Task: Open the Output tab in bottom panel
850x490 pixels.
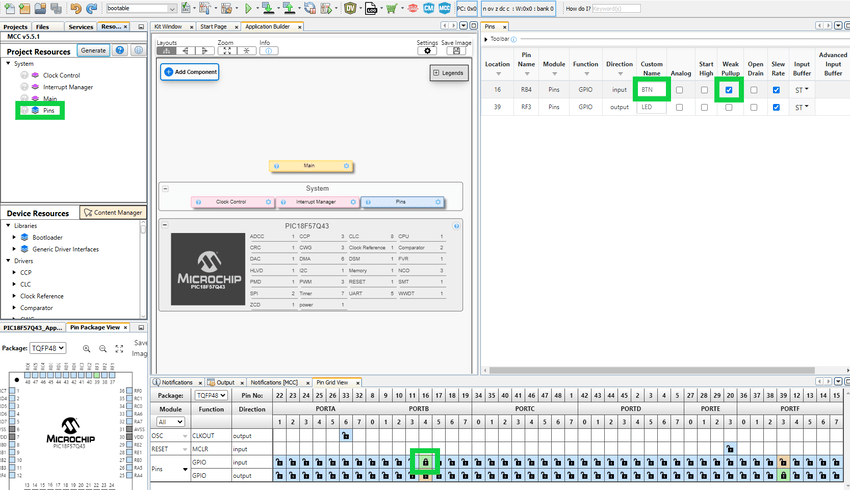Action: [225, 382]
